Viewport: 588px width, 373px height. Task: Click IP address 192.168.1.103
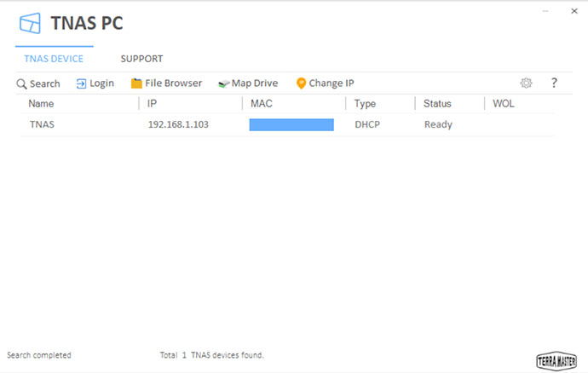178,124
